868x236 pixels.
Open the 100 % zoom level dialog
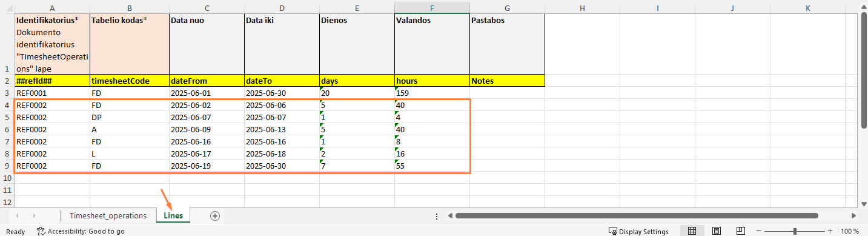(850, 231)
